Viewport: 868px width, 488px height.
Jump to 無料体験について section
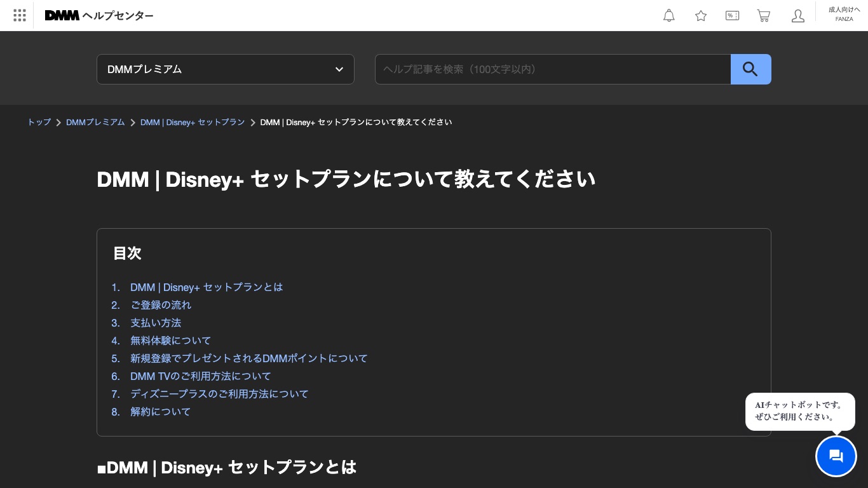point(171,341)
